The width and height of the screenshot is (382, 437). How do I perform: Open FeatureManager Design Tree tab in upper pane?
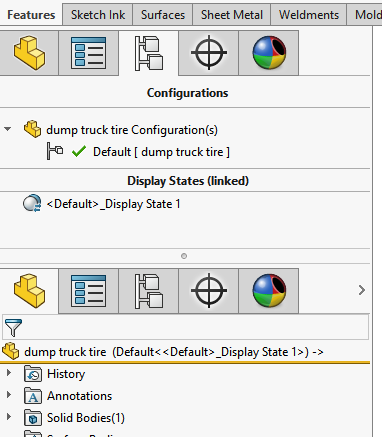pyautogui.click(x=29, y=53)
